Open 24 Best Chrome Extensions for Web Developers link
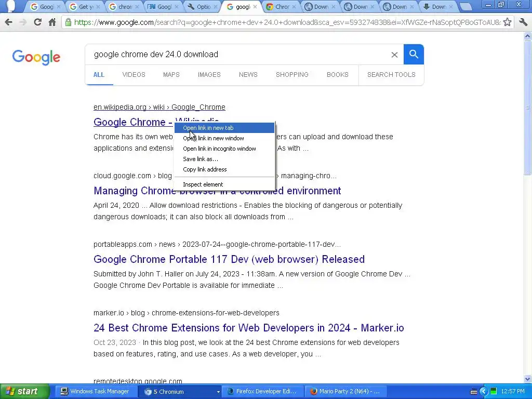The image size is (532, 399). [x=249, y=328]
